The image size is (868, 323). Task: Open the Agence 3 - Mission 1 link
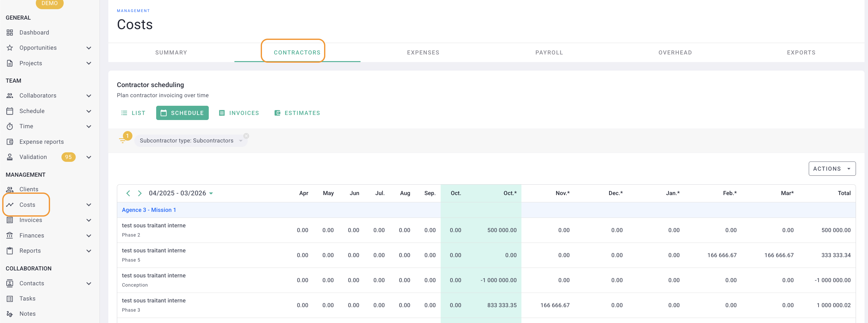pyautogui.click(x=149, y=210)
